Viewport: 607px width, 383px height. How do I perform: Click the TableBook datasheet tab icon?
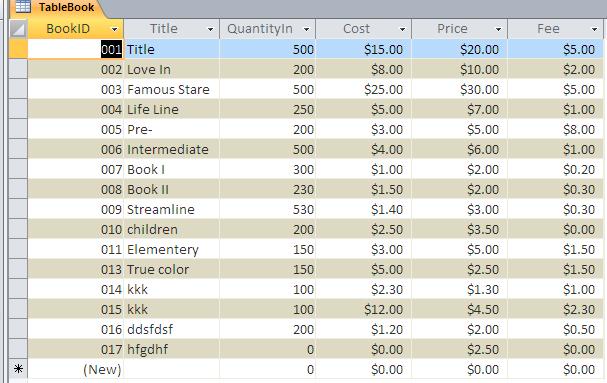[22, 7]
